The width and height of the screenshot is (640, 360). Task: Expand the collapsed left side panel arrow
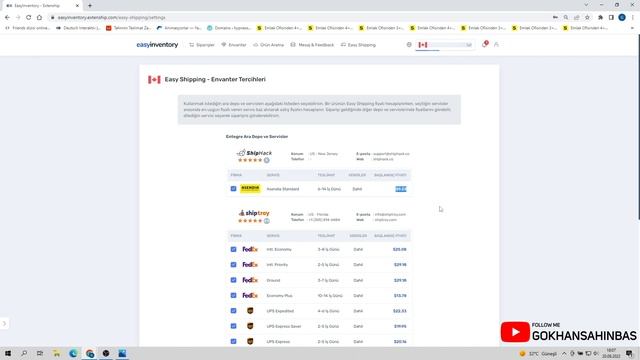pyautogui.click(x=4, y=324)
